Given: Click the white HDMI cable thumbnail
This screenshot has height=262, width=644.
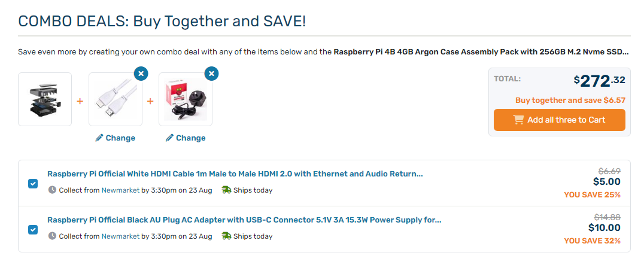Looking at the screenshot, I should 116,100.
